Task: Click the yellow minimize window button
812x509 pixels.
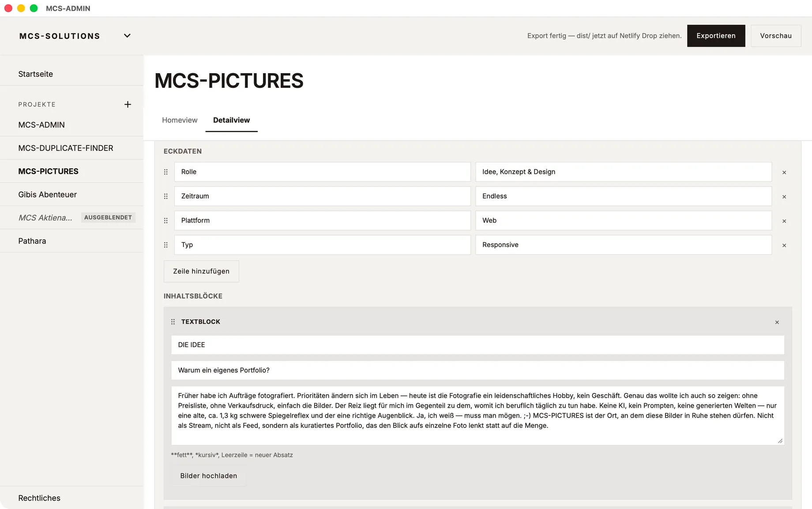Action: (x=21, y=8)
